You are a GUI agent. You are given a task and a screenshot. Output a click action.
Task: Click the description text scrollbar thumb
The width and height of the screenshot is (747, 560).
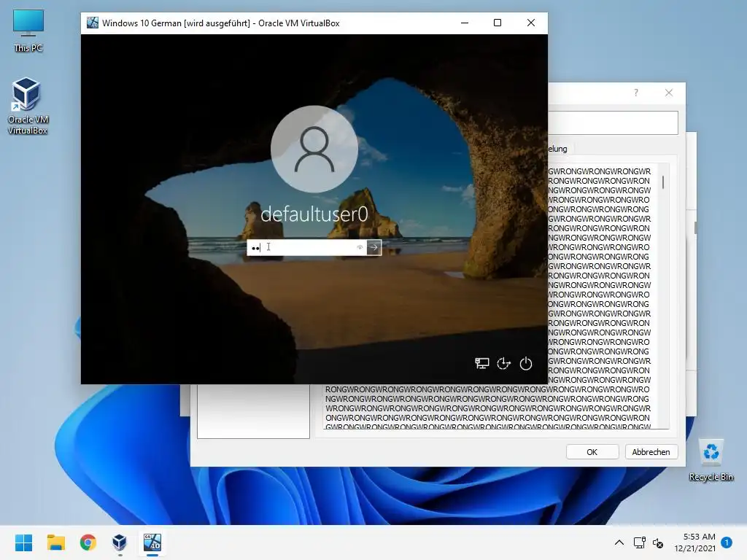click(x=662, y=182)
